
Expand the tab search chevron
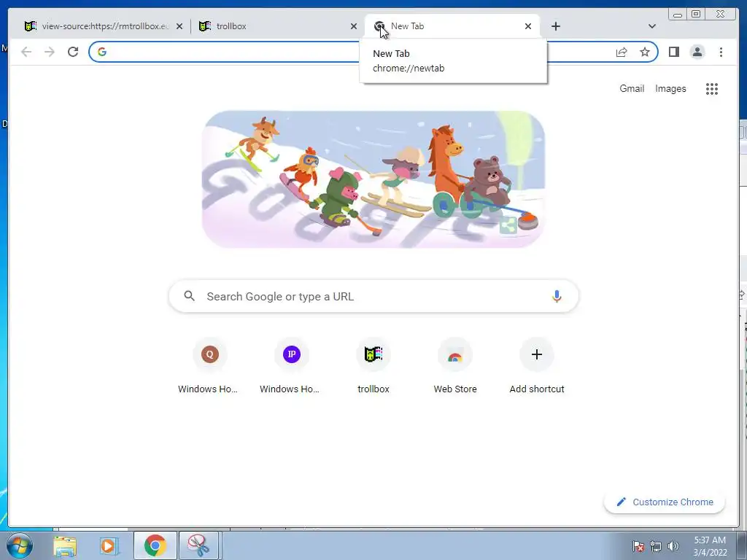[652, 26]
